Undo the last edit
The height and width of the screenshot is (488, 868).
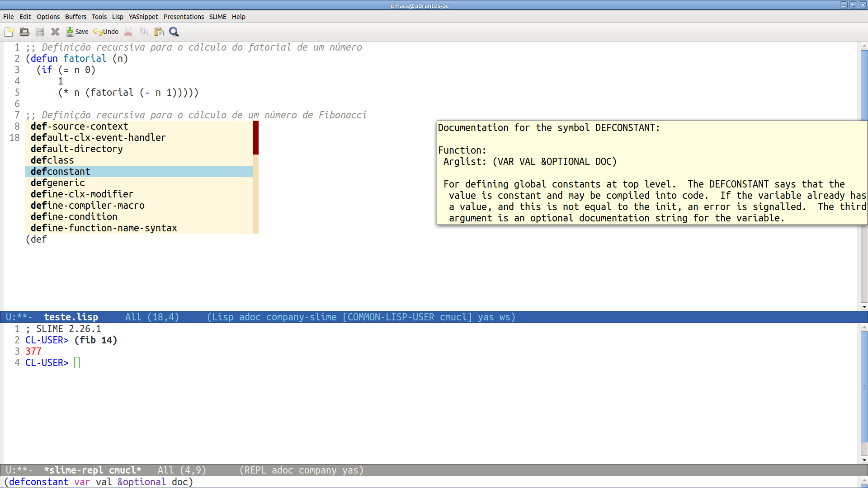coord(105,32)
